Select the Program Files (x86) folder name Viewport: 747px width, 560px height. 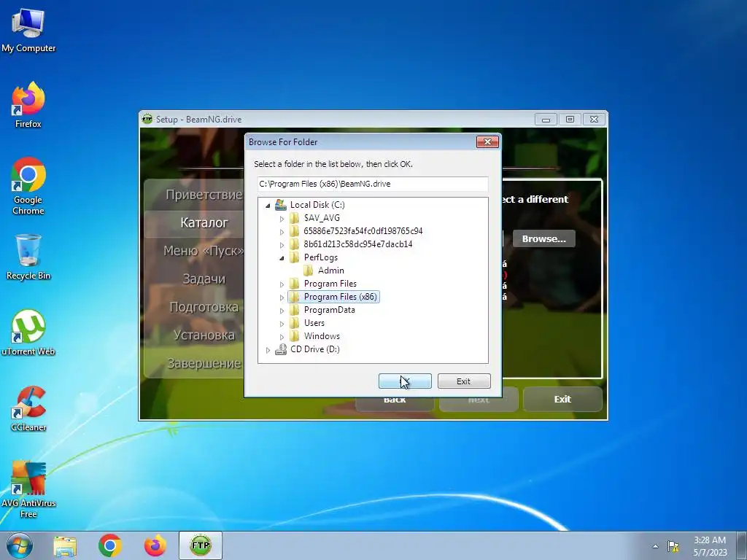340,297
